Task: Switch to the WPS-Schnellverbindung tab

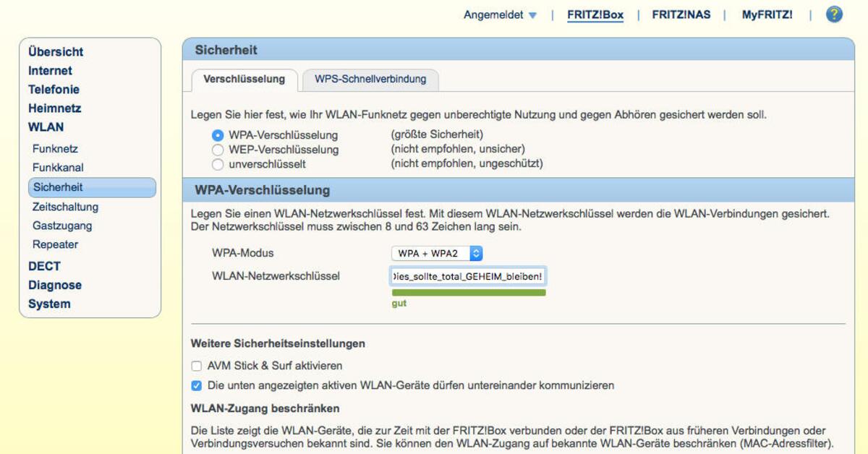Action: coord(370,80)
